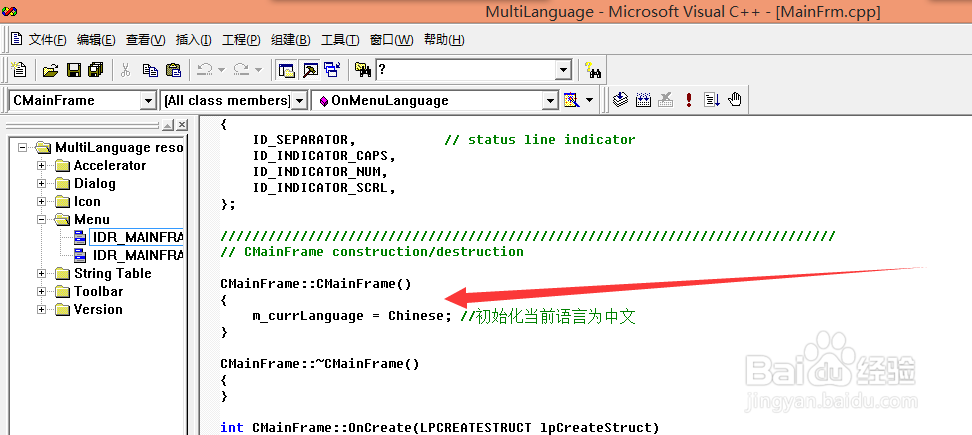Click the CMainFrame::~CMainFrame() destructor line

click(320, 364)
